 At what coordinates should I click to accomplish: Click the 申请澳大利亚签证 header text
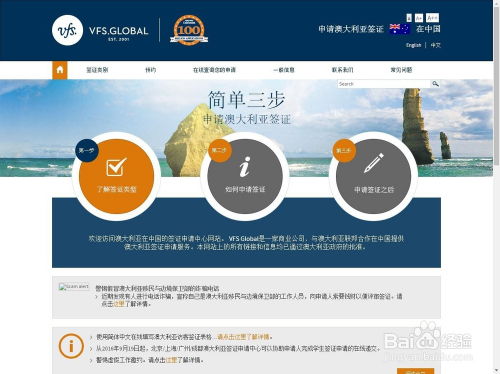pos(351,29)
